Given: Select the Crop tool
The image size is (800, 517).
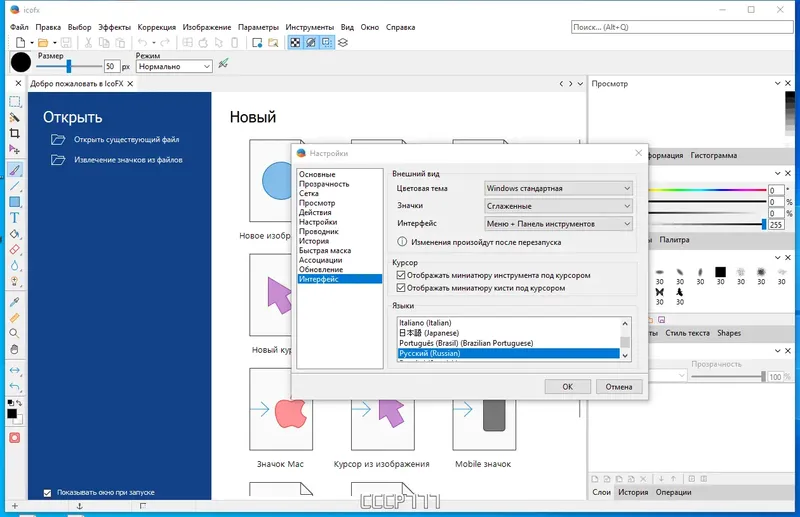Looking at the screenshot, I should (14, 133).
